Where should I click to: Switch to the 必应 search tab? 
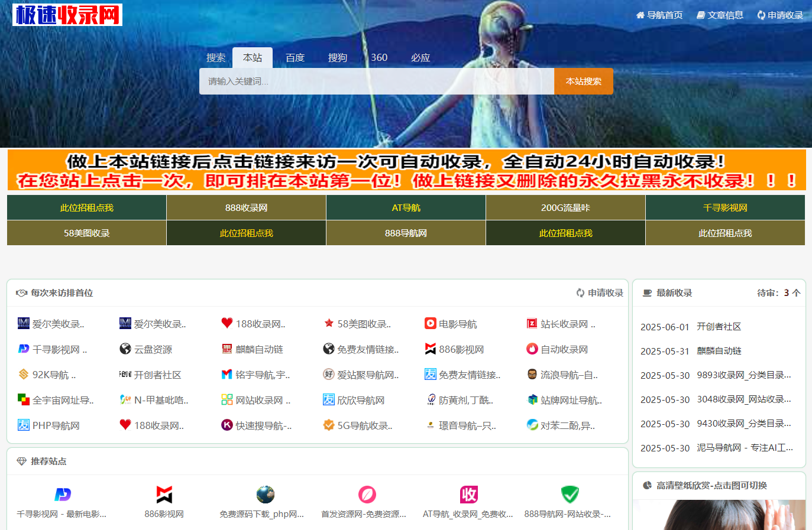pos(420,58)
